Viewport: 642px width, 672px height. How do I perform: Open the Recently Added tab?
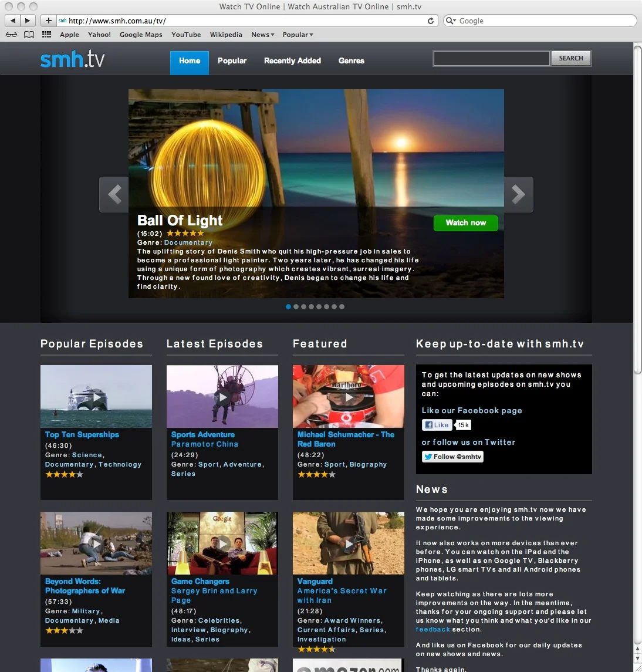pyautogui.click(x=292, y=61)
